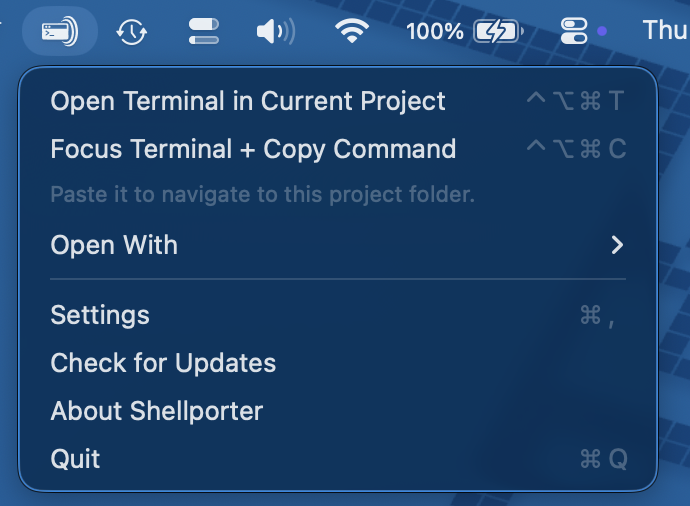Open the volume speaker menu

point(275,31)
